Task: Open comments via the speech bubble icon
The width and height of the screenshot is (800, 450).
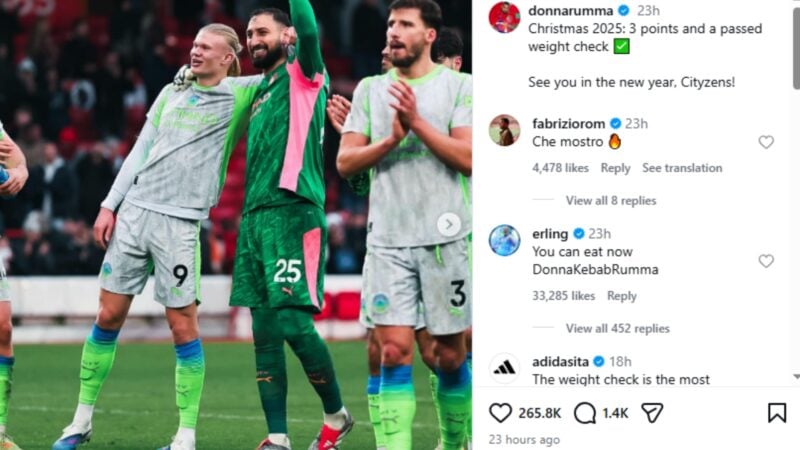Action: point(585,413)
